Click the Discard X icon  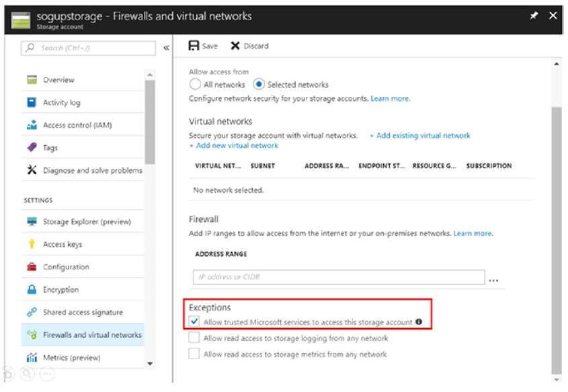pos(235,46)
